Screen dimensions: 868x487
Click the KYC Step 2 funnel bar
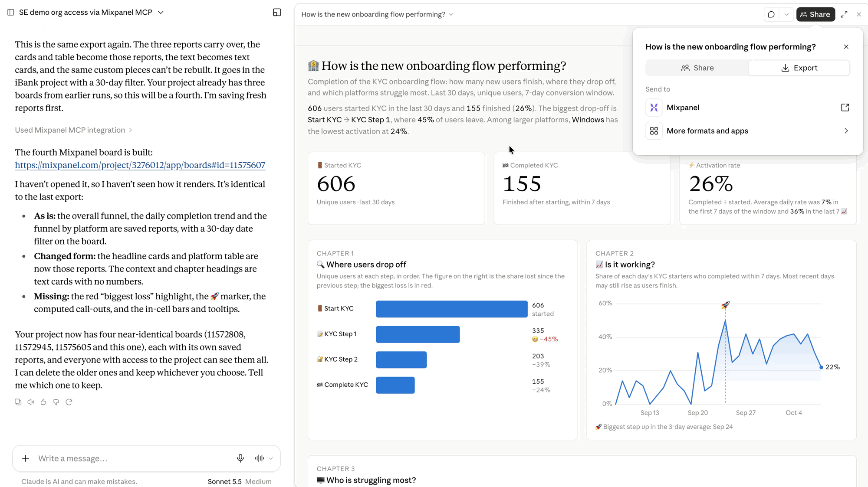click(401, 360)
